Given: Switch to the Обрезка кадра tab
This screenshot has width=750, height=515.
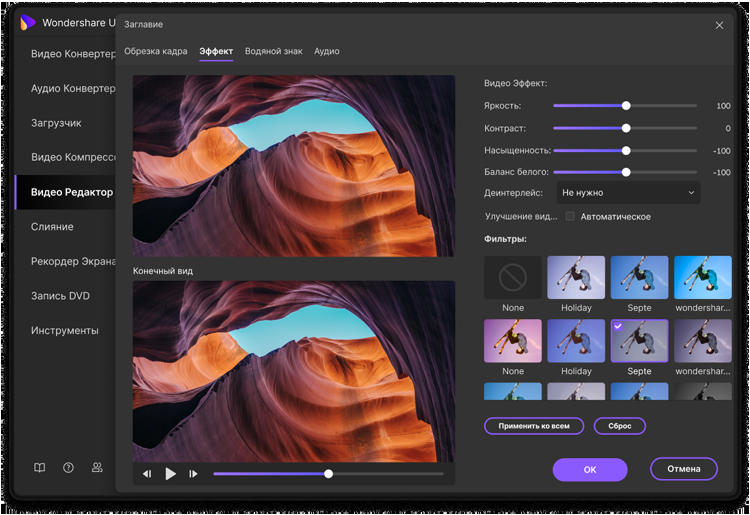Looking at the screenshot, I should (155, 51).
